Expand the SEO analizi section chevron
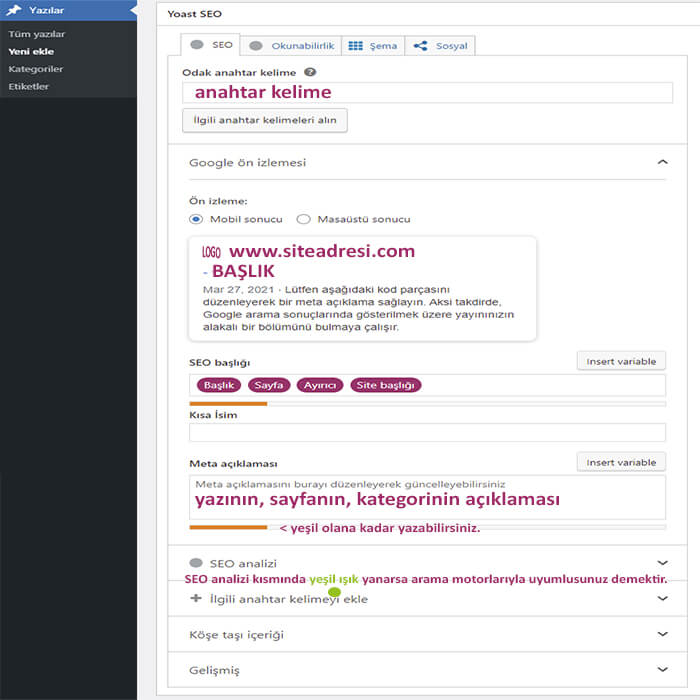Image resolution: width=700 pixels, height=700 pixels. [662, 562]
